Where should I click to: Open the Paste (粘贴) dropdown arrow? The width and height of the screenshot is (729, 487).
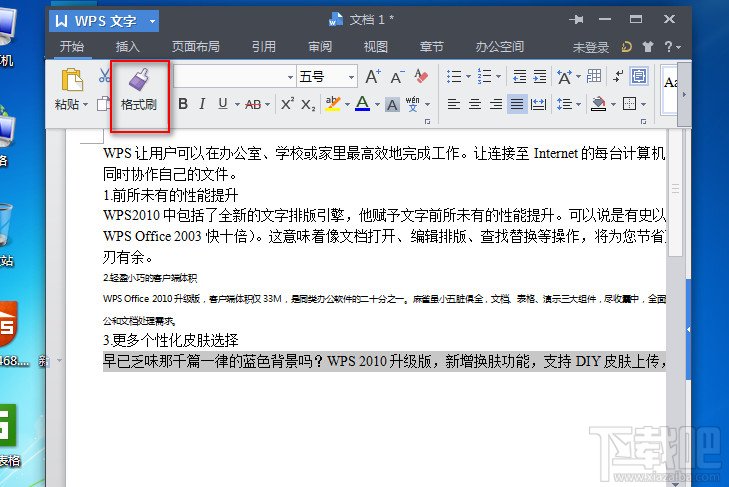(x=86, y=105)
